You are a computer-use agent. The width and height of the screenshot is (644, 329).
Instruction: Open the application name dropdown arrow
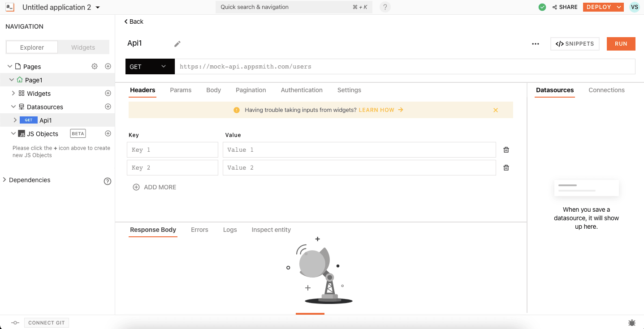pyautogui.click(x=98, y=8)
